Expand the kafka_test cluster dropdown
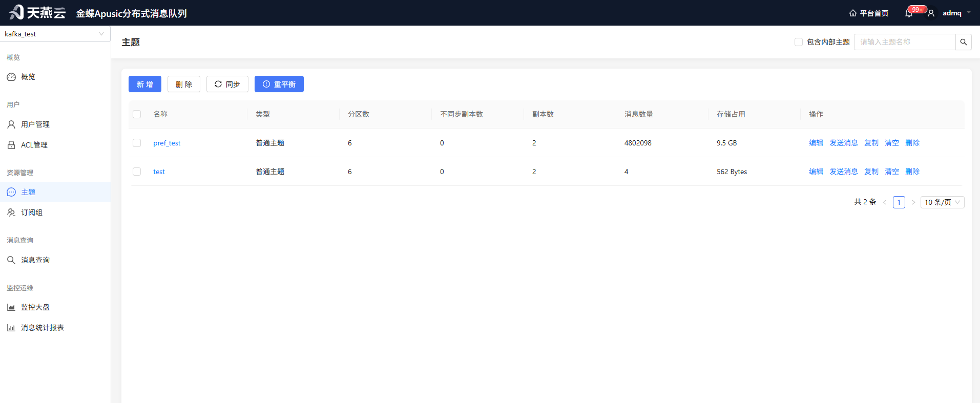The image size is (980, 403). point(55,34)
